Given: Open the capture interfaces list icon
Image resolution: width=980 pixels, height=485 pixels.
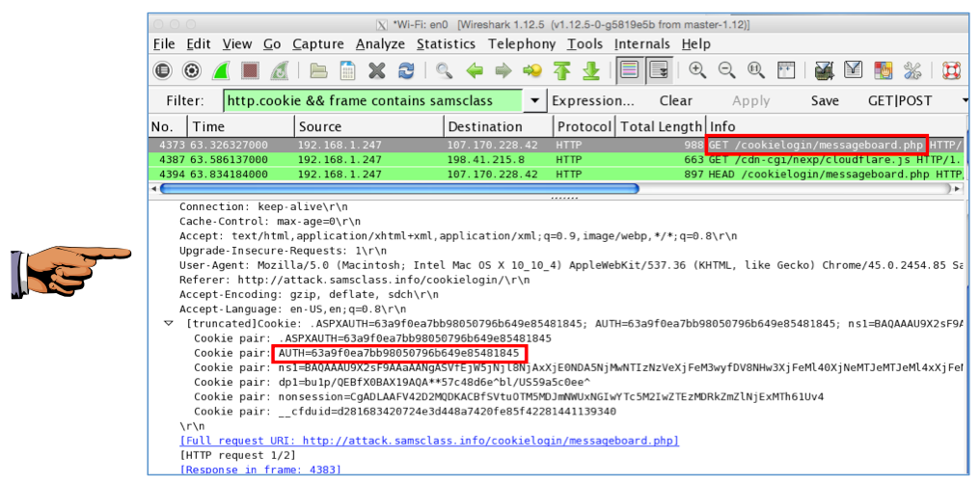Looking at the screenshot, I should pyautogui.click(x=162, y=70).
